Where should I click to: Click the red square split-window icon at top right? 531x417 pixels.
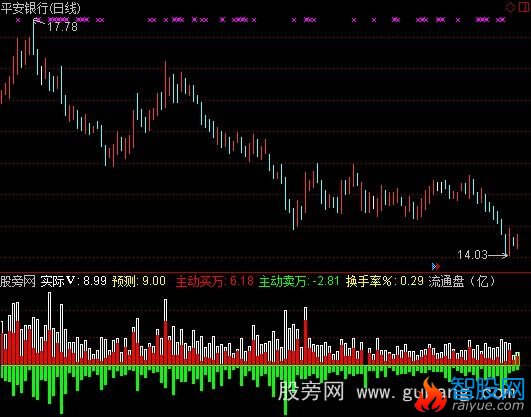point(524,7)
